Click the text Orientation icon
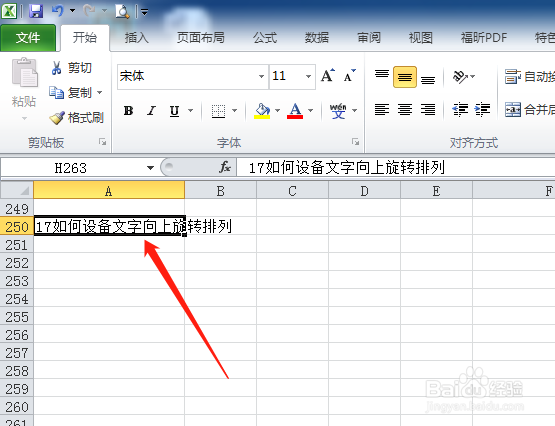 point(460,76)
